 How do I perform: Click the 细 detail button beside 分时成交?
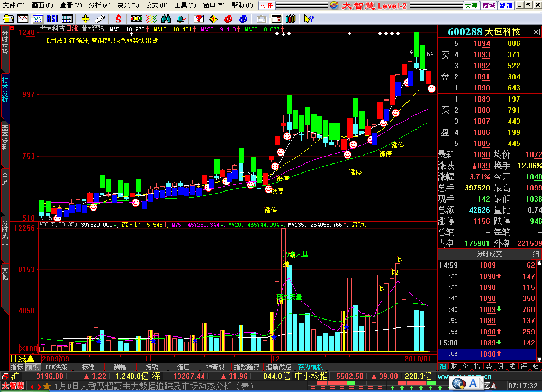tap(536, 254)
